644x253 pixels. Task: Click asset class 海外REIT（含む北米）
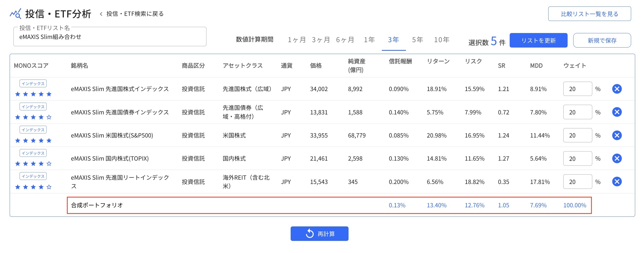coord(246,182)
